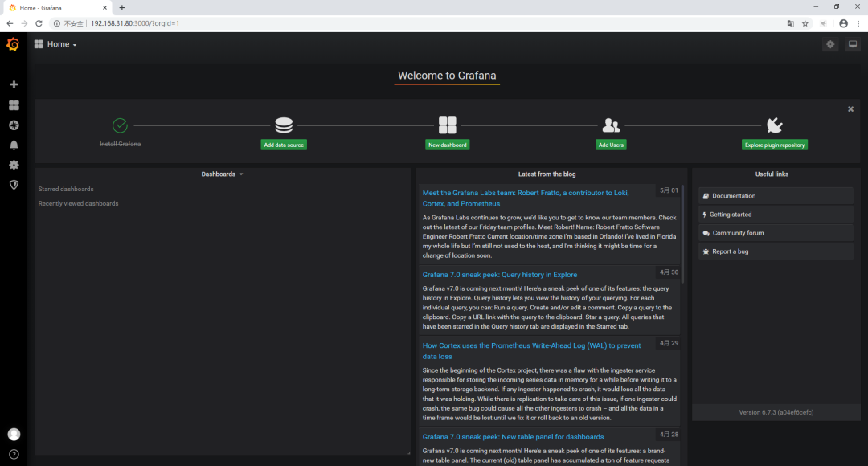868x466 pixels.
Task: Click the Install Grafana label
Action: point(120,144)
